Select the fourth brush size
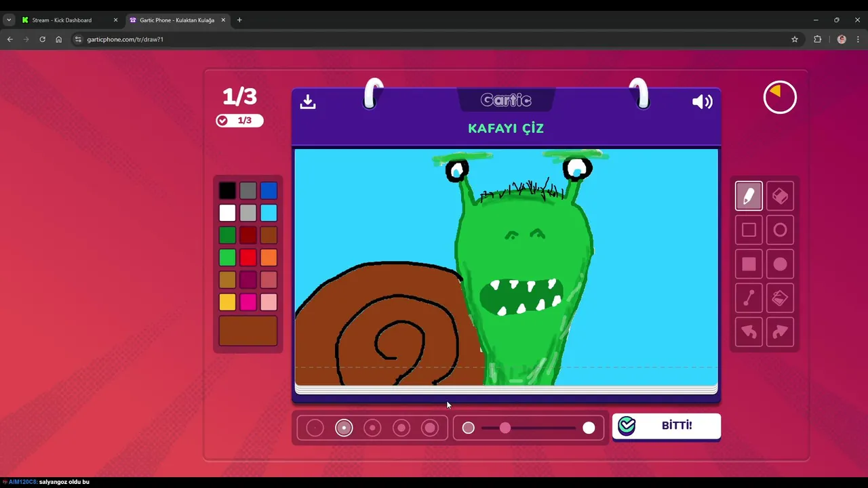 (x=401, y=428)
